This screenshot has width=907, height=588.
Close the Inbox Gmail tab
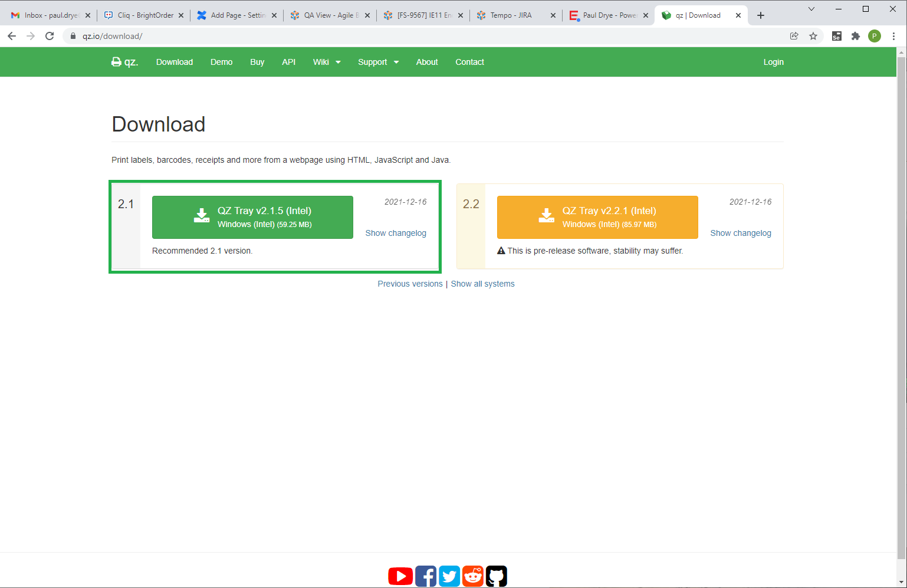click(88, 15)
